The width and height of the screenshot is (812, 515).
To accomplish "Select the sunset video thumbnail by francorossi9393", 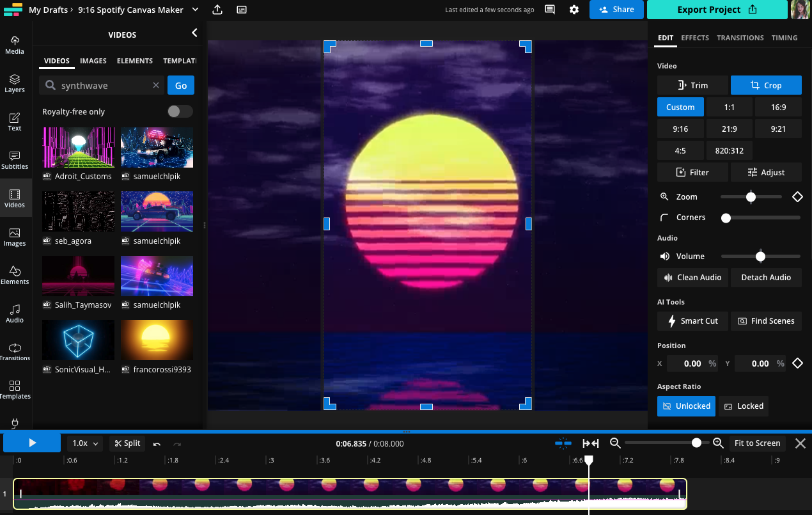I will 157,340.
